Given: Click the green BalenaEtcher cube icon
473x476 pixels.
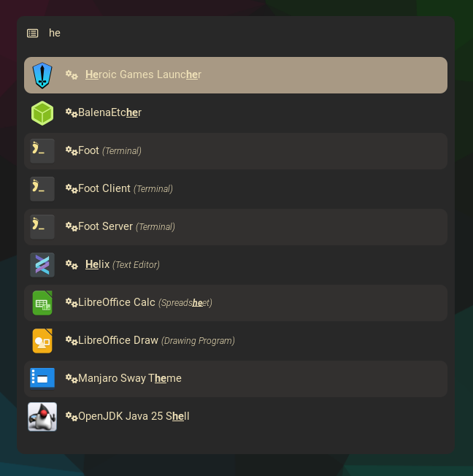Looking at the screenshot, I should (x=42, y=113).
